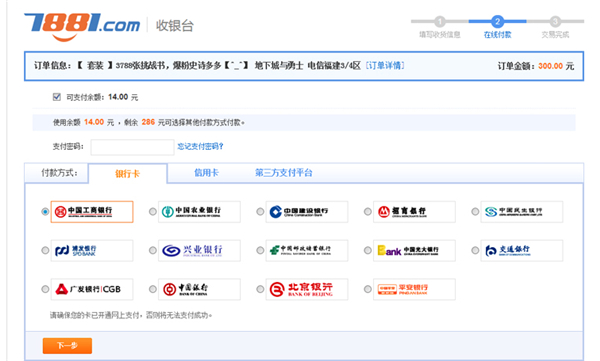Select radio button for 中国建设银行
The image size is (600, 361).
[260, 211]
